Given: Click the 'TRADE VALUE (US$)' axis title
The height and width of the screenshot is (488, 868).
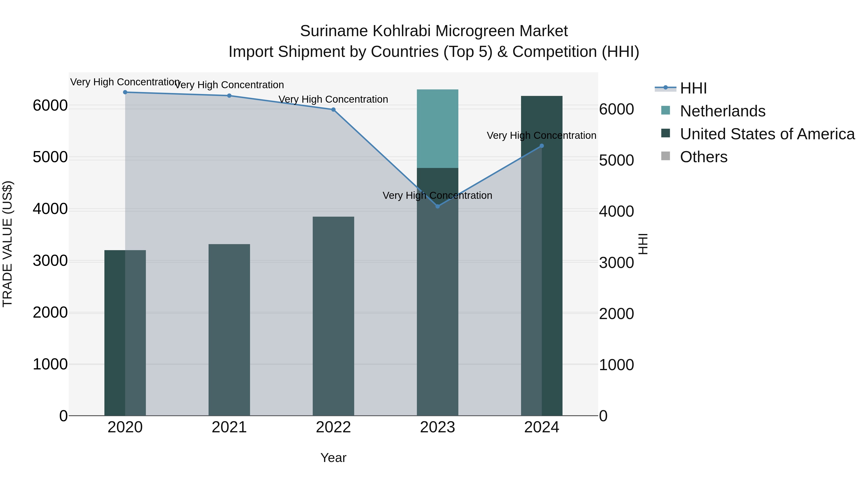Looking at the screenshot, I should [x=7, y=244].
